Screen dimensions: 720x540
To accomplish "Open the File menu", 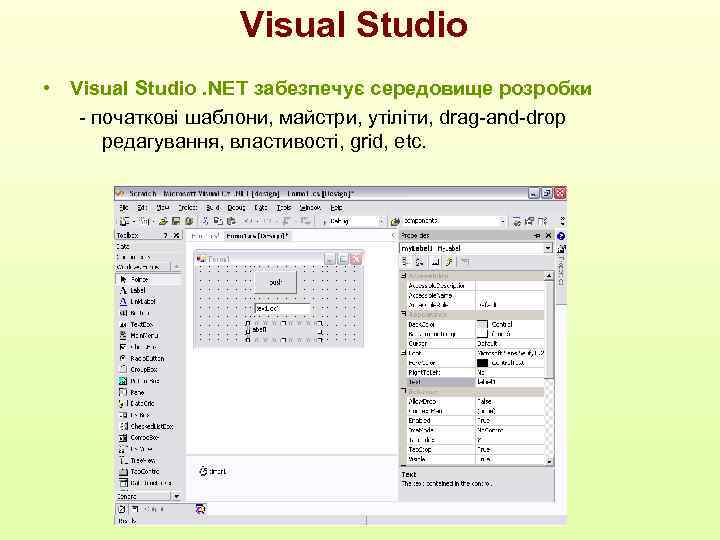I will pos(124,208).
